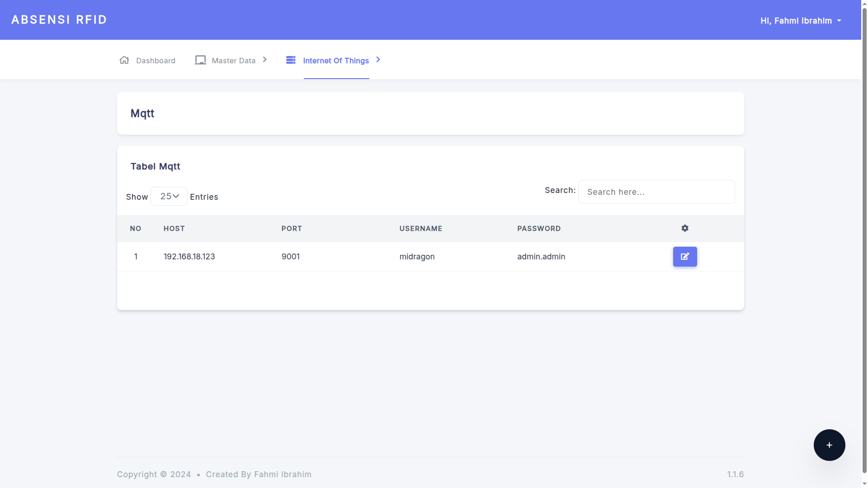
Task: Select the Internet Of Things menu
Action: [335, 61]
